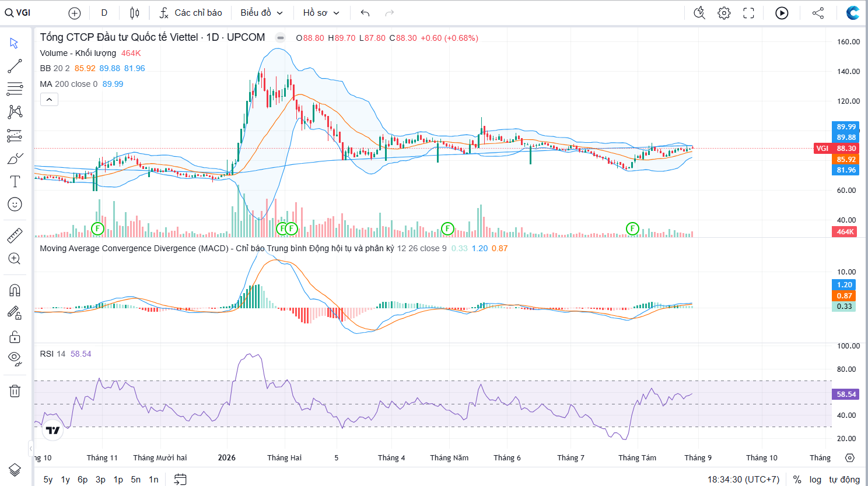The image size is (868, 486).
Task: Select the trend line drawing tool
Action: coord(15,66)
